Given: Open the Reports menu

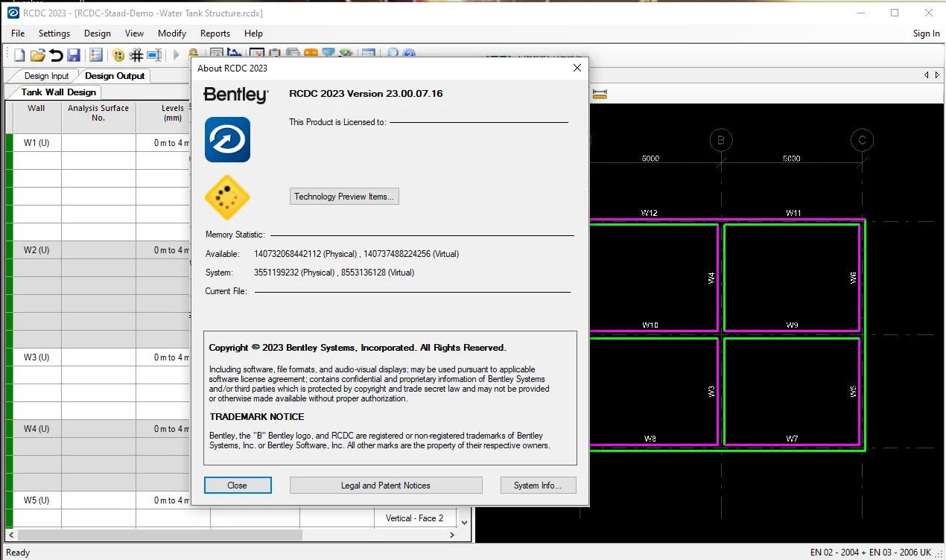Looking at the screenshot, I should click(x=215, y=34).
